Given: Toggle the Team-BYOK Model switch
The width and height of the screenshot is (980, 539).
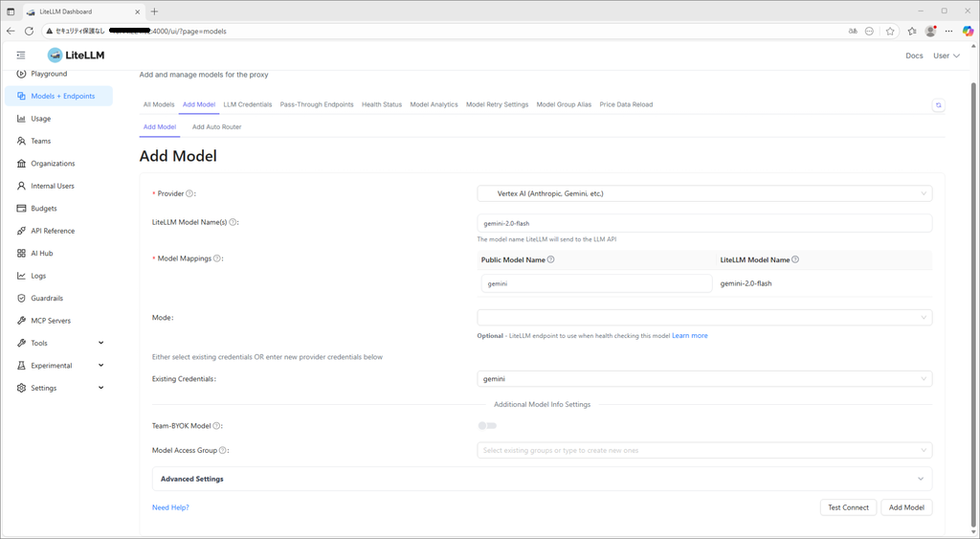Looking at the screenshot, I should [x=487, y=426].
